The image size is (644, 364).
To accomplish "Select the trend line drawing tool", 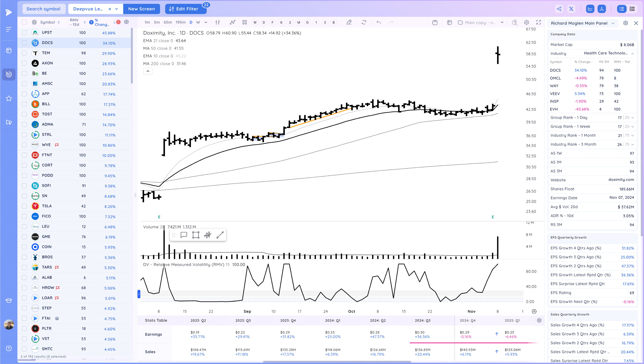I will 220,235.
